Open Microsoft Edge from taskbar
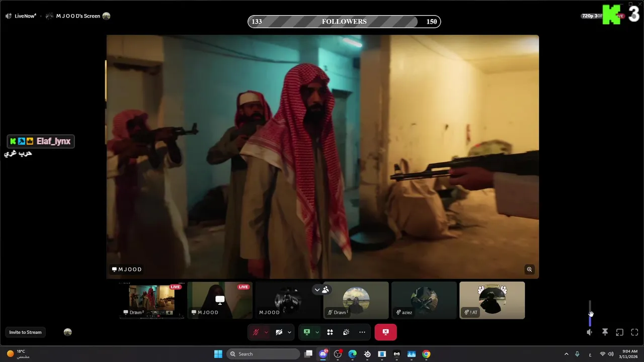The height and width of the screenshot is (362, 644). tap(352, 354)
